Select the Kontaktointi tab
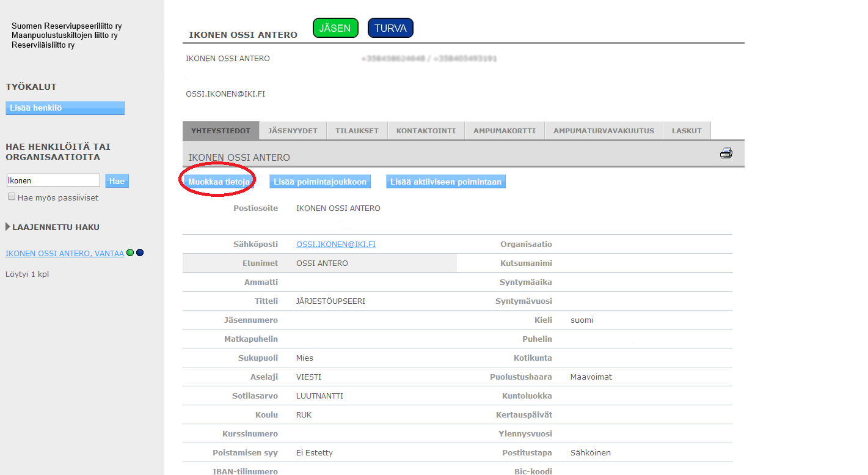The width and height of the screenshot is (868, 475). pos(426,131)
